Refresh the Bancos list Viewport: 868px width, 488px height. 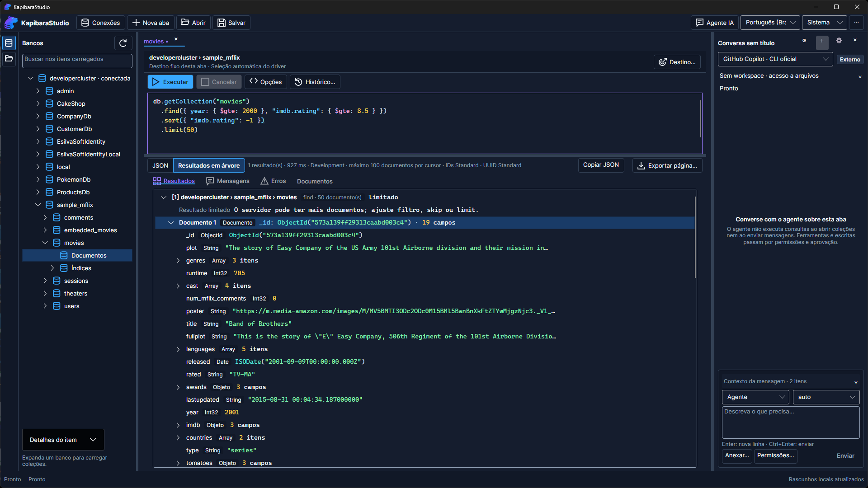click(123, 43)
